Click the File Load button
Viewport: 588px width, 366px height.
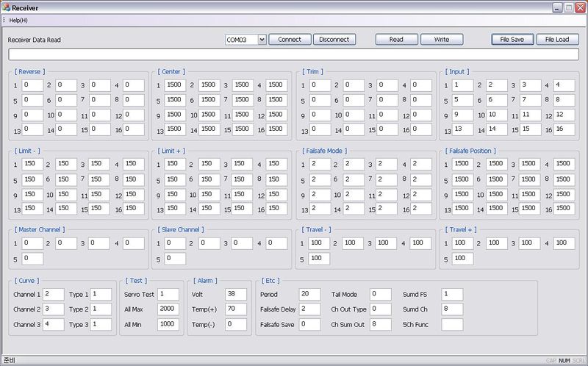coord(556,40)
